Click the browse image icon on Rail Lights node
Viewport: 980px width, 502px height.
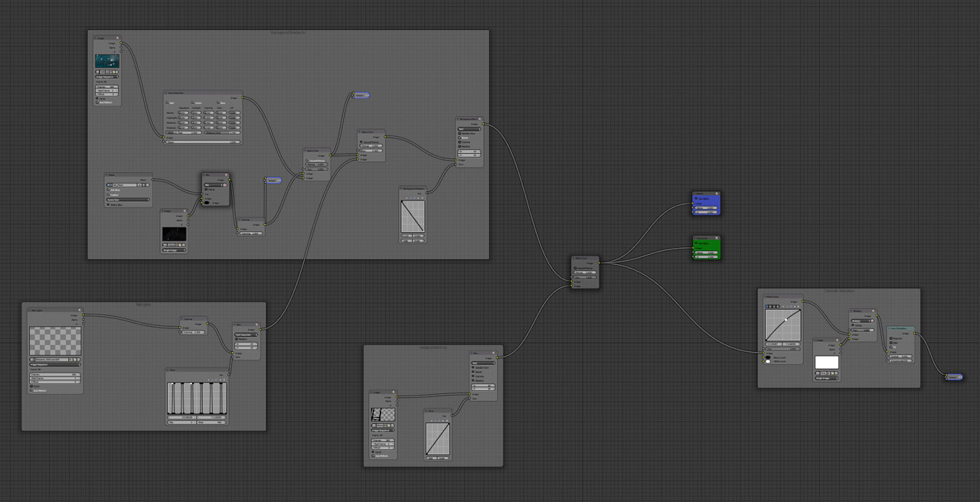click(31, 360)
